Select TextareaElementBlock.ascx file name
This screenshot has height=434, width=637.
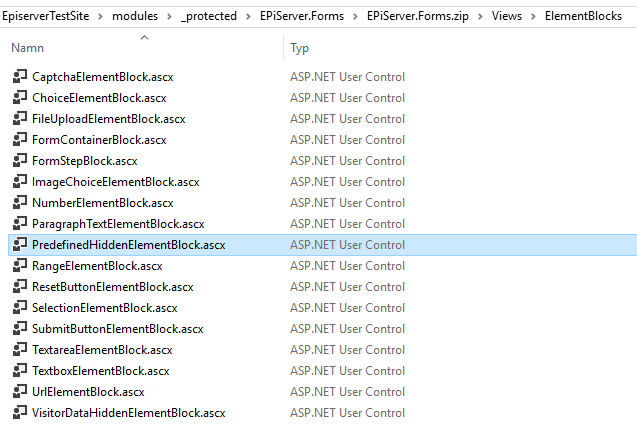(x=102, y=350)
